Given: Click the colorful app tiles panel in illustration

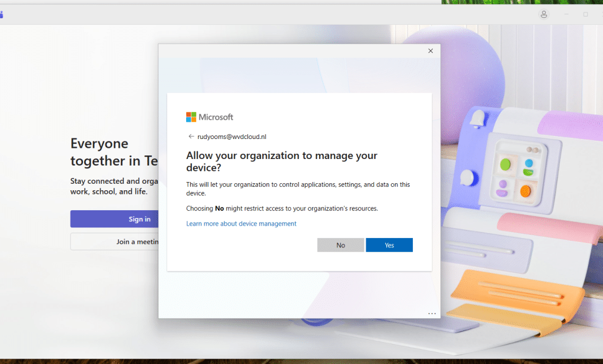Looking at the screenshot, I should pyautogui.click(x=517, y=172).
